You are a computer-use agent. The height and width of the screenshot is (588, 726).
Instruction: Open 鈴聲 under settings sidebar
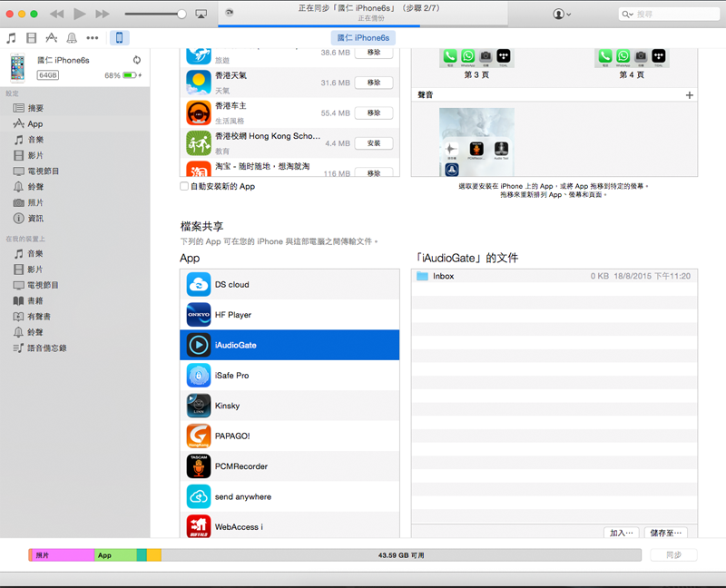75,187
